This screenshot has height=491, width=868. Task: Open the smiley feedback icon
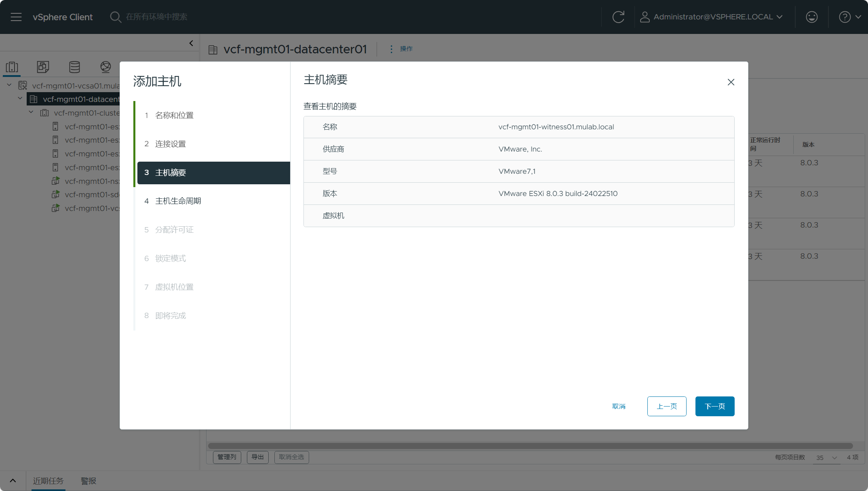[x=811, y=17]
